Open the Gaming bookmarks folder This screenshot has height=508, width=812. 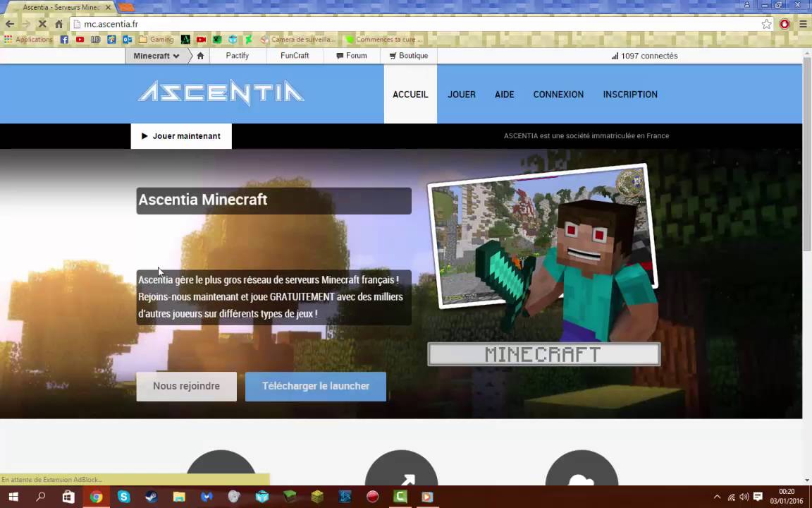click(156, 40)
